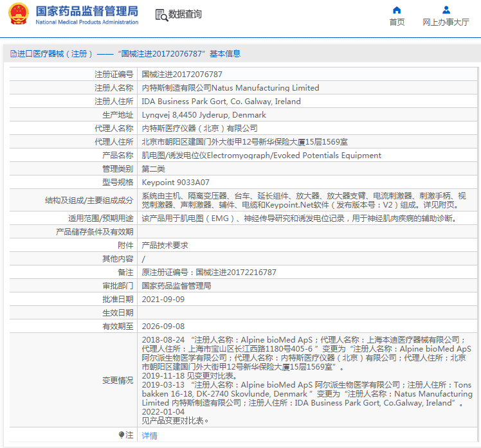The image size is (481, 448).
Task: Click the document icon before 进口医疗器械
Action: coord(13,54)
